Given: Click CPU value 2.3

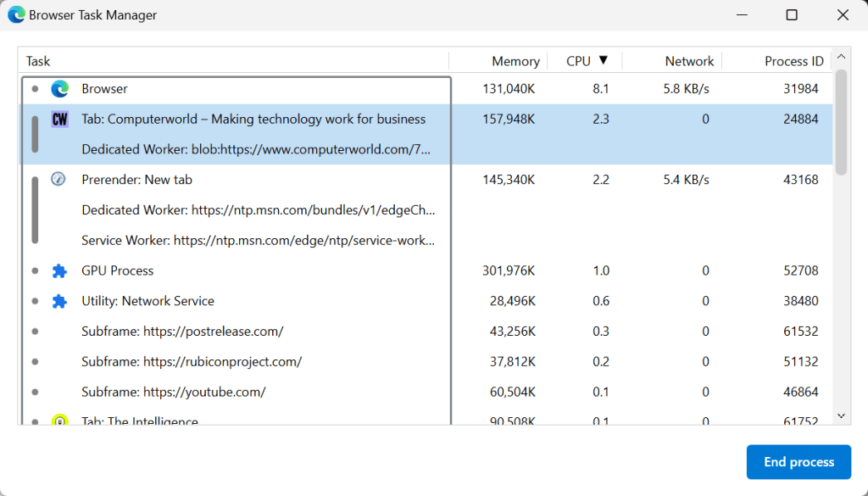Looking at the screenshot, I should [601, 119].
